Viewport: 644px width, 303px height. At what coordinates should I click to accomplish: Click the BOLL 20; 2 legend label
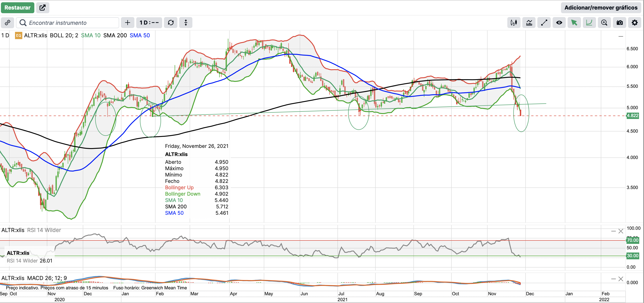(x=64, y=35)
